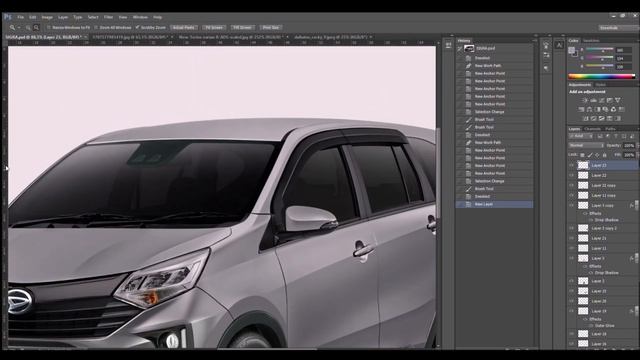This screenshot has height=360, width=640.
Task: Click the Print Size button
Action: [x=271, y=27]
